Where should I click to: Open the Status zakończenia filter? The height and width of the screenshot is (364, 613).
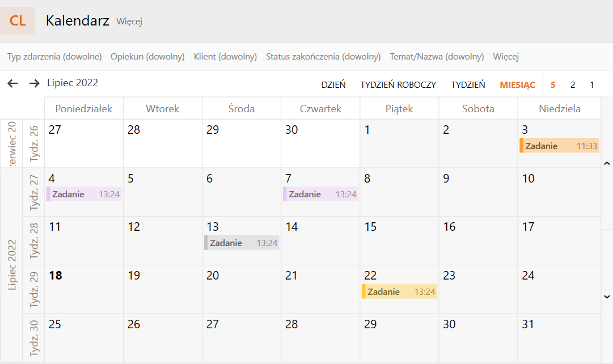[323, 57]
